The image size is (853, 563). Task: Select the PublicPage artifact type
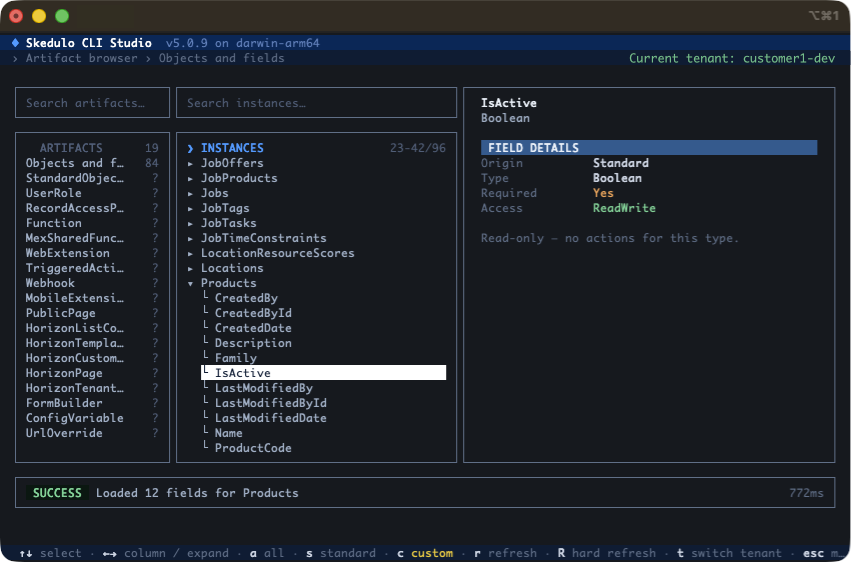92,313
